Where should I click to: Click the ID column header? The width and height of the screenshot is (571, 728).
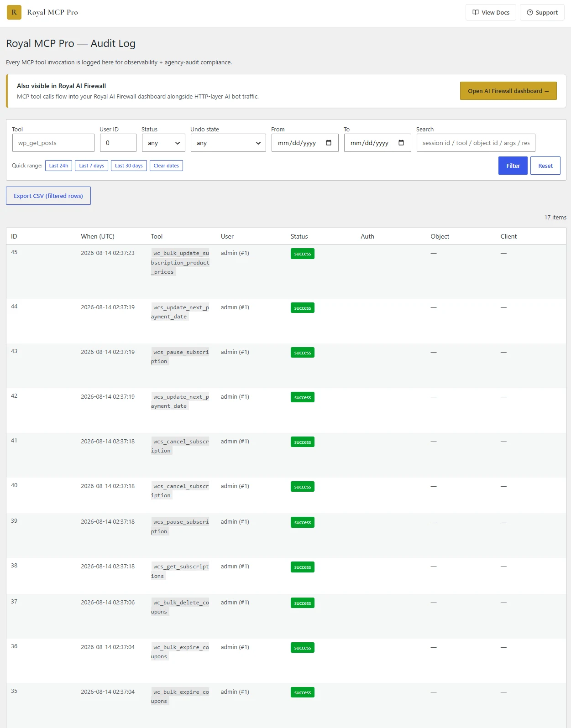pyautogui.click(x=14, y=236)
